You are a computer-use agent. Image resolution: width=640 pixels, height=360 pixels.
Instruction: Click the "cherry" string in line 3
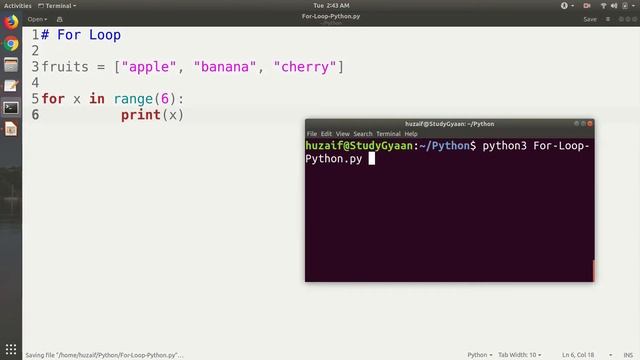coord(305,67)
